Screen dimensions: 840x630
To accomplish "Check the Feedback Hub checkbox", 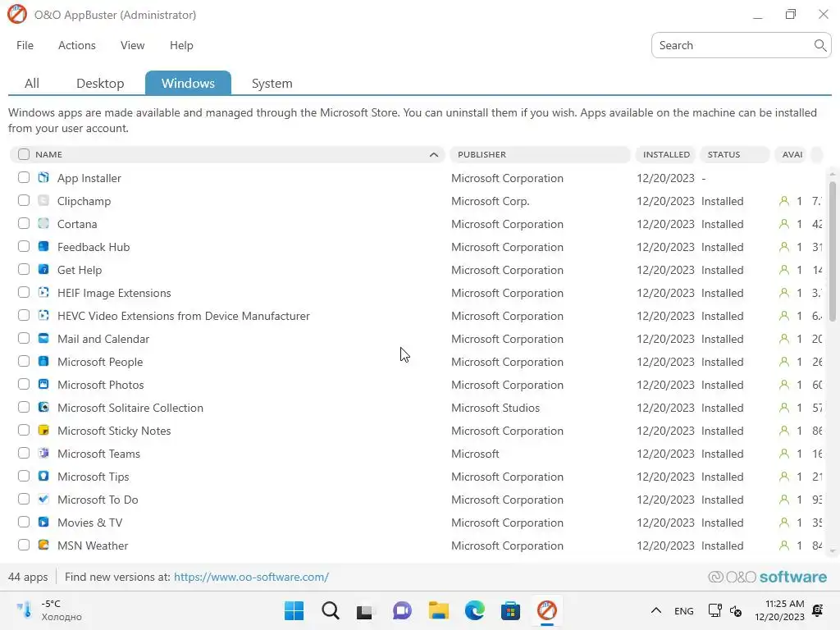I will point(24,246).
